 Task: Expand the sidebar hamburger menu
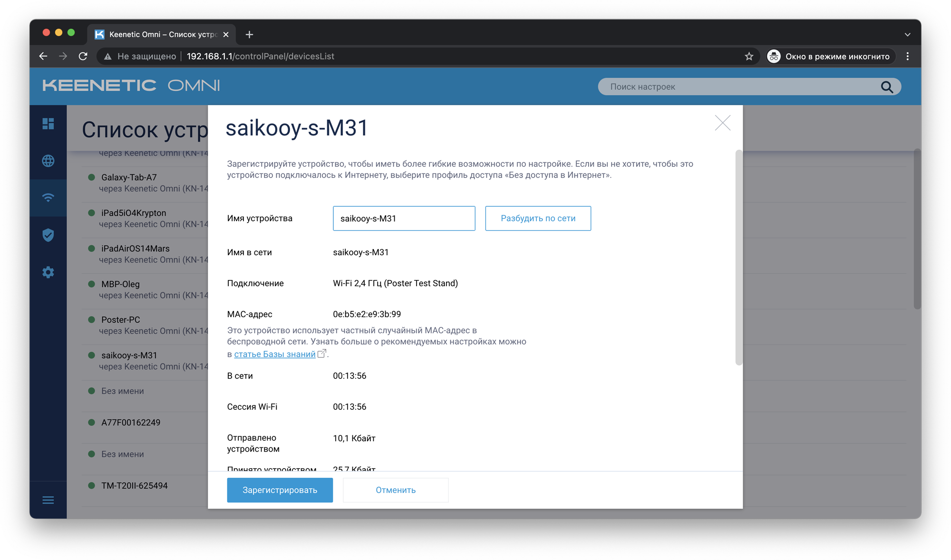tap(48, 500)
